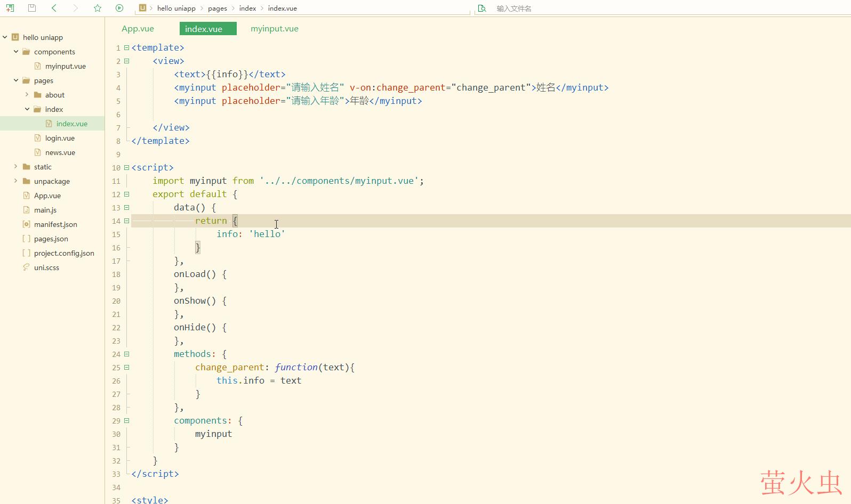Collapse the hello uniapp project root
851x504 pixels.
(5, 37)
